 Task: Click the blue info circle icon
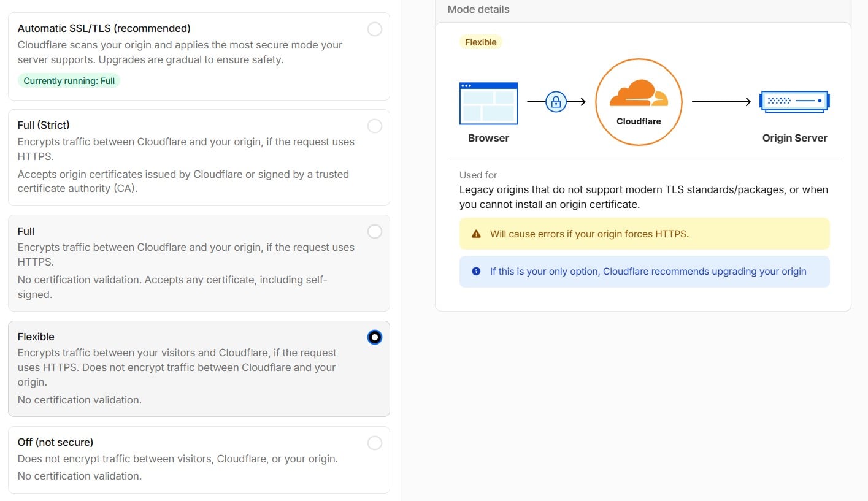[x=476, y=271]
